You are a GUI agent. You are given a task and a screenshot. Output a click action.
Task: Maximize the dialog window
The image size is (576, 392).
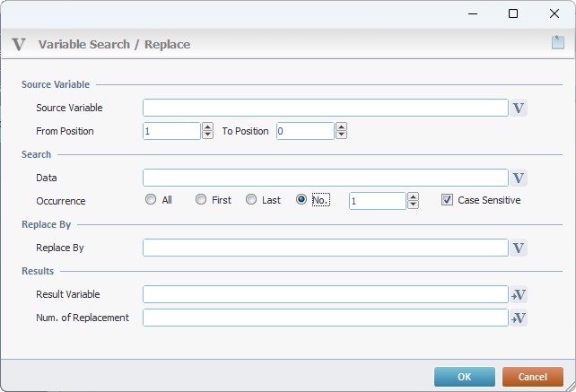[513, 13]
